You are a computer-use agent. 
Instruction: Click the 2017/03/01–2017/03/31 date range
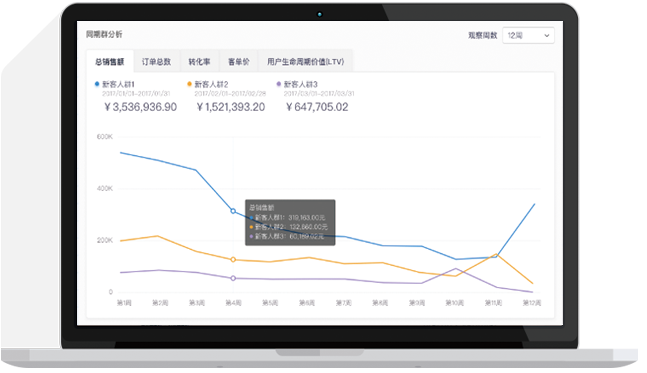pyautogui.click(x=319, y=94)
